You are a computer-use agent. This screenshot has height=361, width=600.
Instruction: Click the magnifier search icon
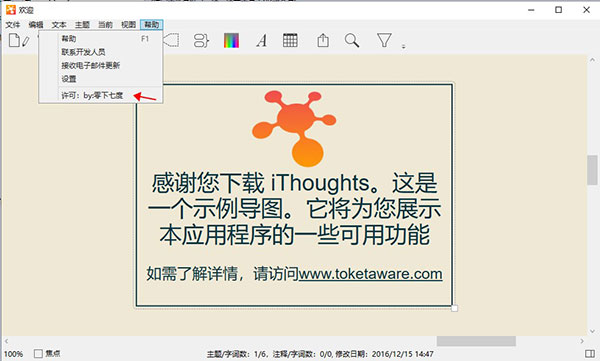(x=352, y=40)
